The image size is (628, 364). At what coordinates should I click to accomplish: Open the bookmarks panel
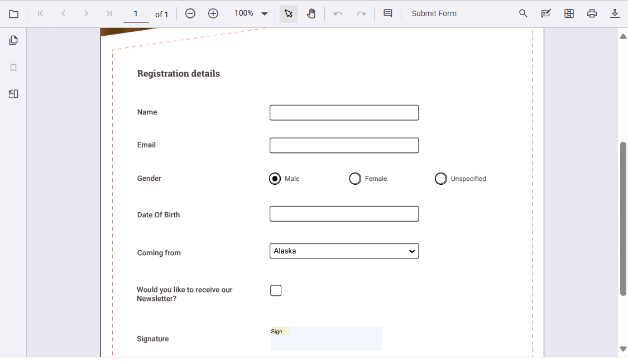(x=13, y=67)
